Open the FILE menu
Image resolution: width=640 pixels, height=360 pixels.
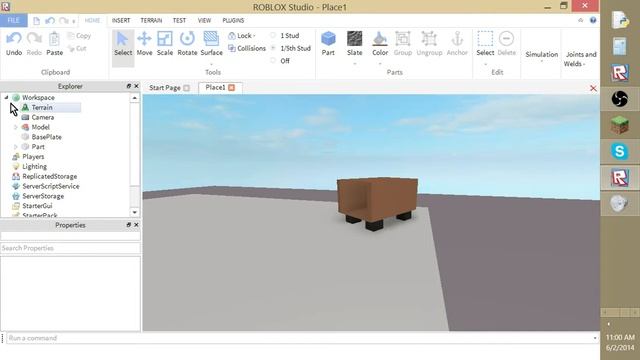coord(13,20)
